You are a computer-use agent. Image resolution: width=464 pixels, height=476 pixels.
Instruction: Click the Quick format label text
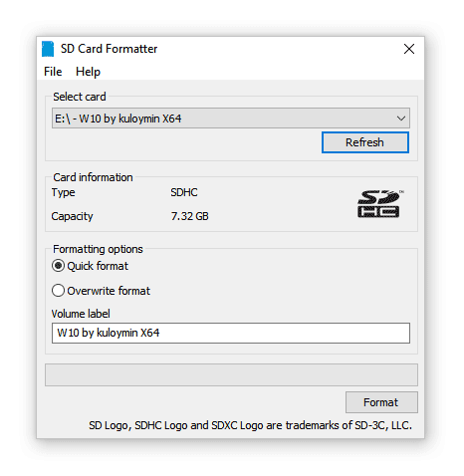pos(98,266)
